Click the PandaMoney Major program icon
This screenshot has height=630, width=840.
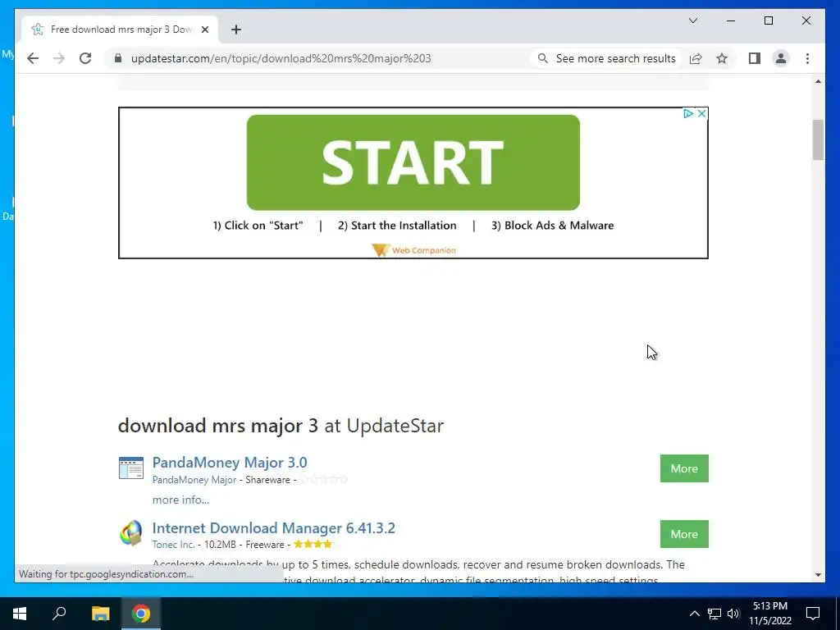pos(131,468)
